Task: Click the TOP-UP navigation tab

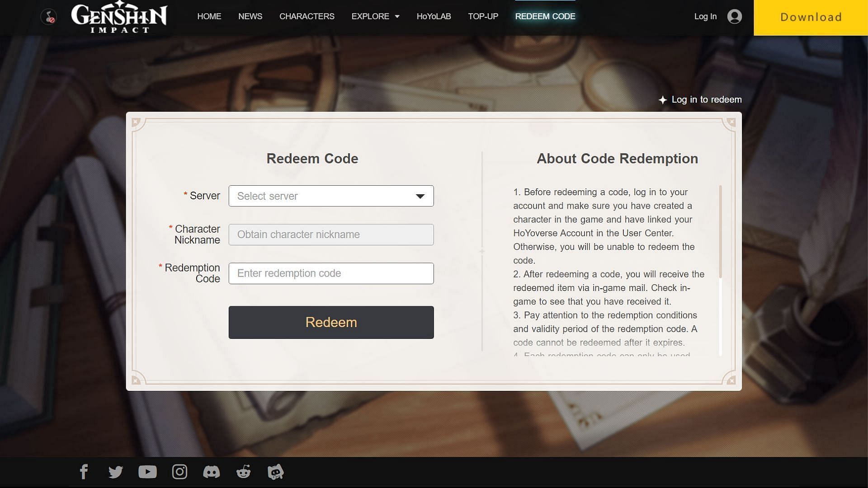Action: coord(483,16)
